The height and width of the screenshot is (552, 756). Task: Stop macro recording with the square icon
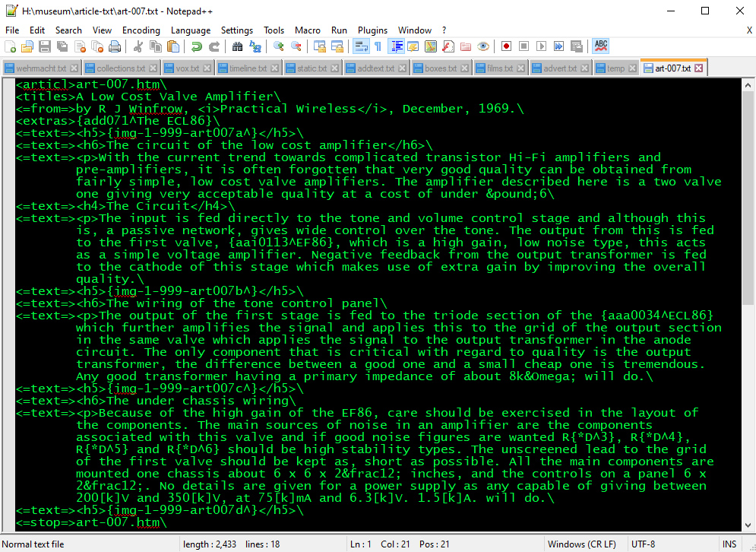(x=524, y=46)
